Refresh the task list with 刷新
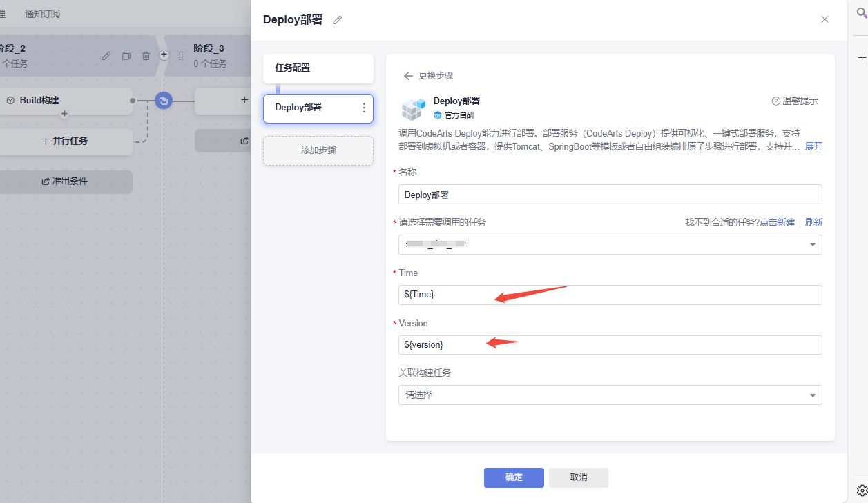 coord(813,223)
